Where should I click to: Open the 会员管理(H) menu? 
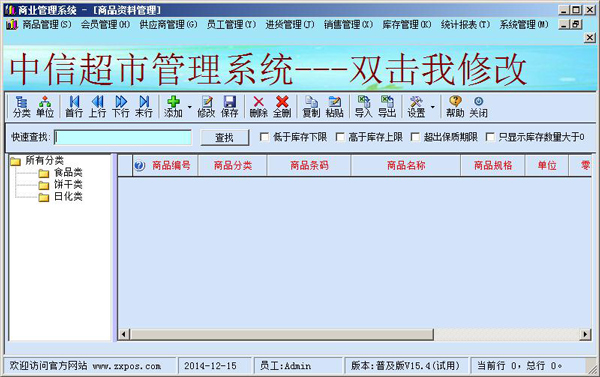click(x=105, y=24)
